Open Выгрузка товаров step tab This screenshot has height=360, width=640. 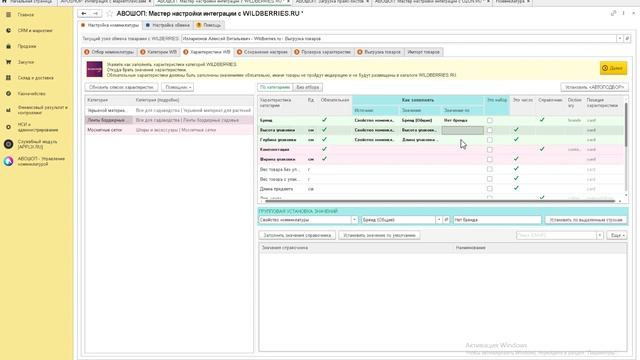click(x=379, y=52)
